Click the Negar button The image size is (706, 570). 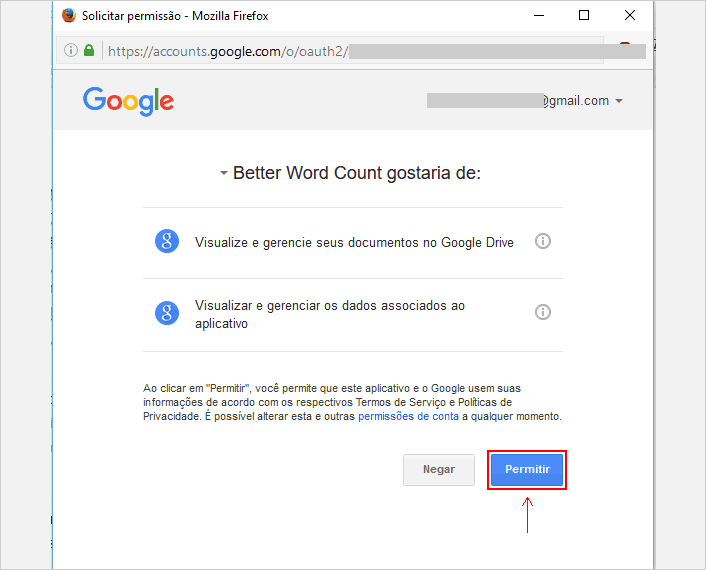(439, 470)
